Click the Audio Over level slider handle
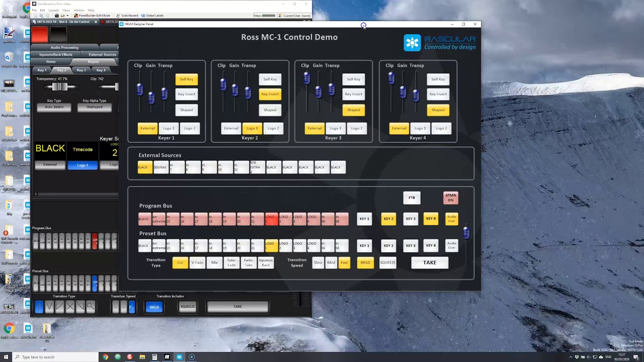 [x=466, y=233]
